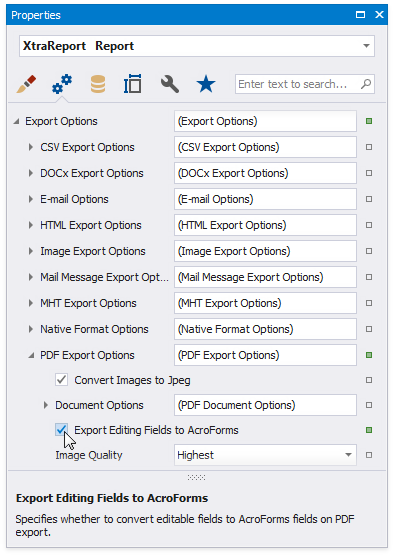Image resolution: width=394 pixels, height=556 pixels.
Task: Close the Properties panel
Action: (x=379, y=15)
